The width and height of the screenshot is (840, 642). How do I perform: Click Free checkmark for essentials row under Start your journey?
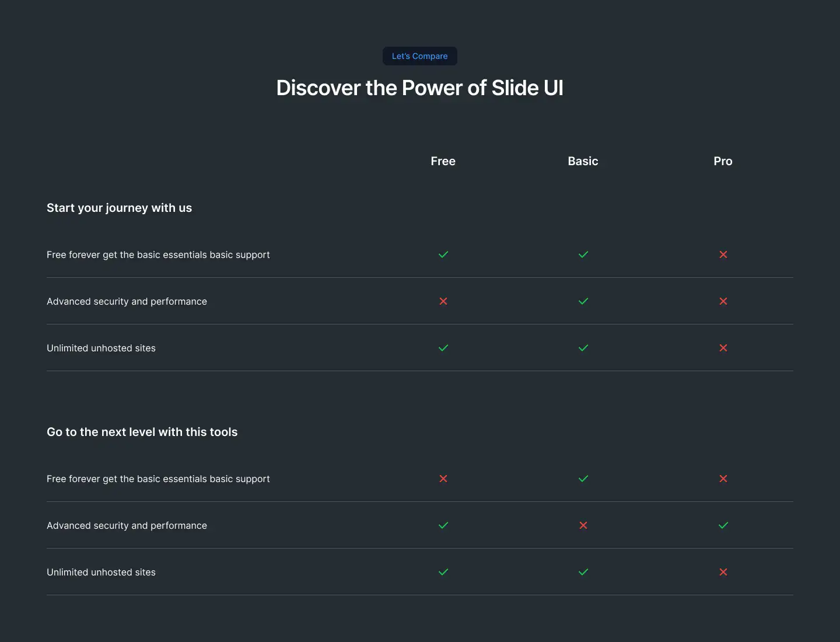443,254
